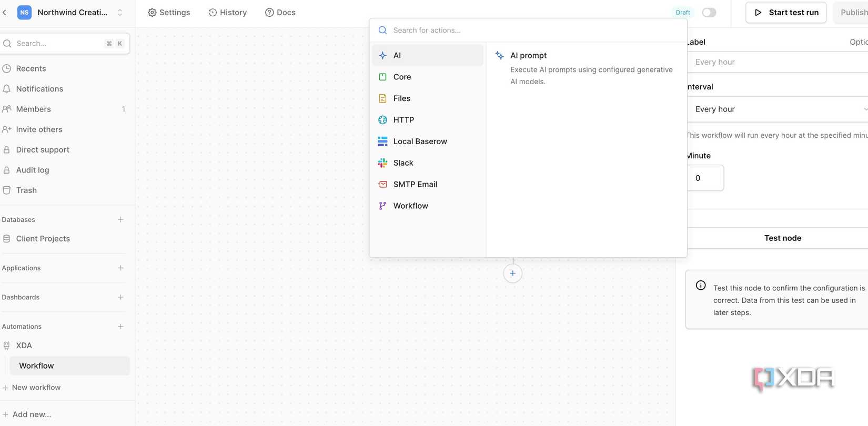Open the Docs link
The width and height of the screenshot is (868, 426).
coord(280,12)
